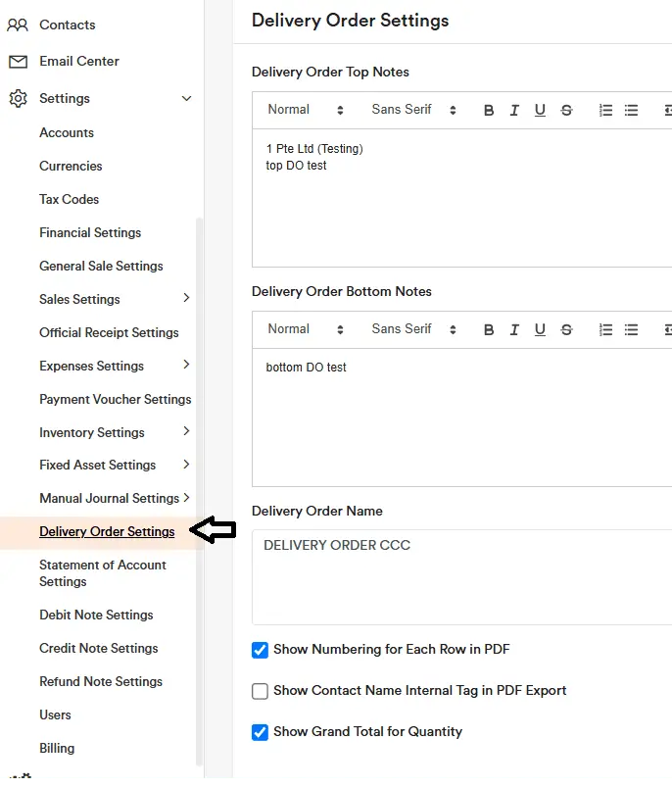Image resolution: width=672 pixels, height=788 pixels.
Task: Uncheck Show Numbering for Each Row in PDF
Action: click(260, 650)
